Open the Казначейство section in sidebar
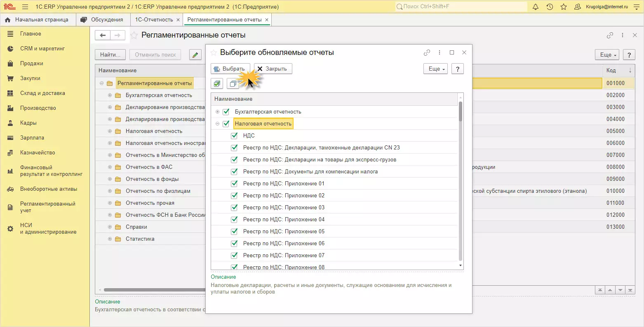644x327 pixels. tap(38, 153)
